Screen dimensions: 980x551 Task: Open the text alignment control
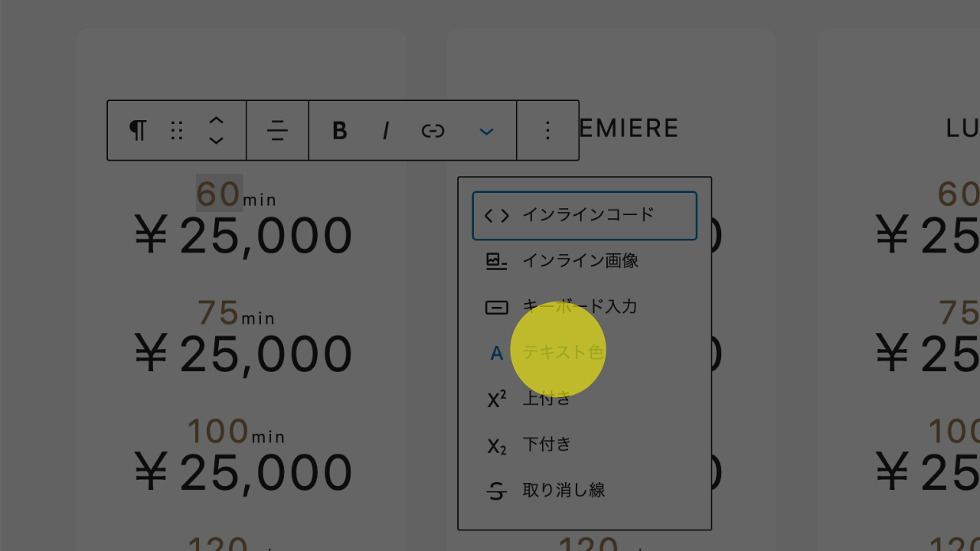[277, 131]
